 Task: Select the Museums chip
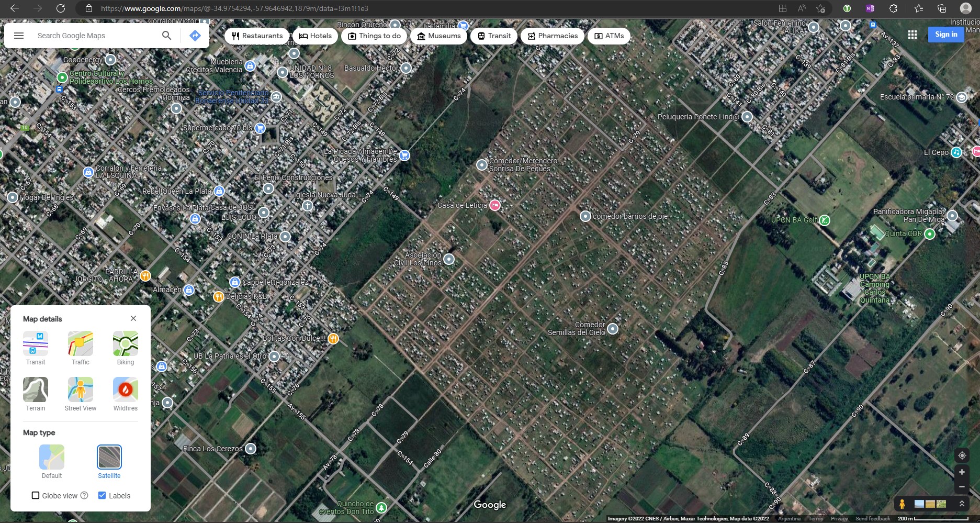[x=439, y=36]
